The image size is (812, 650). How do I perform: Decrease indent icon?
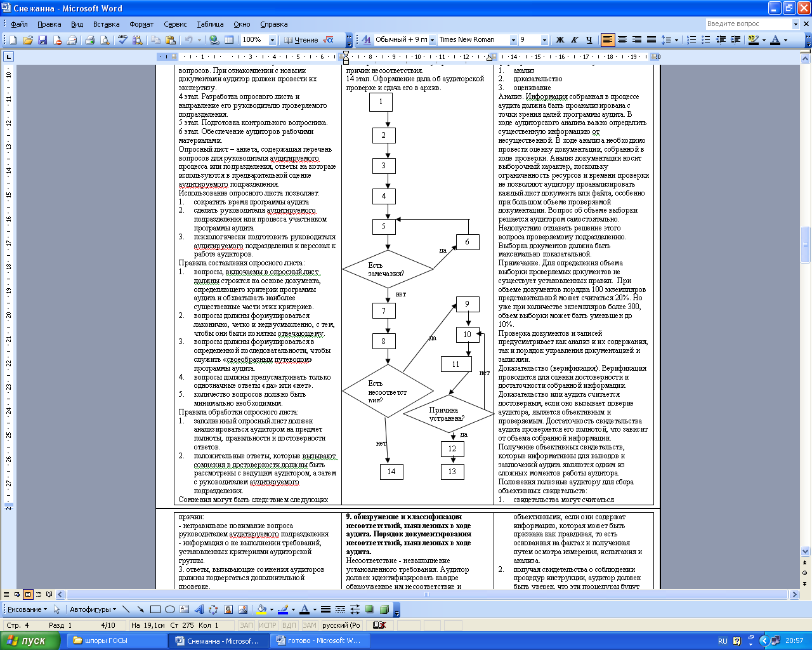click(x=721, y=40)
